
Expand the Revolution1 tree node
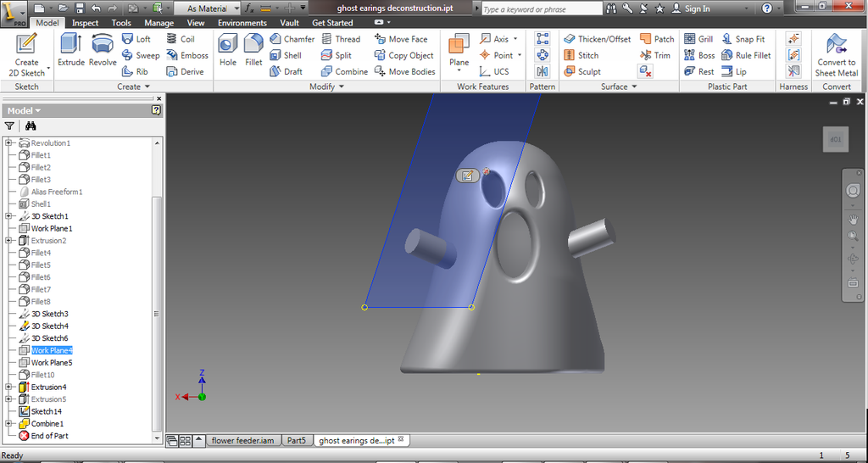[x=8, y=143]
